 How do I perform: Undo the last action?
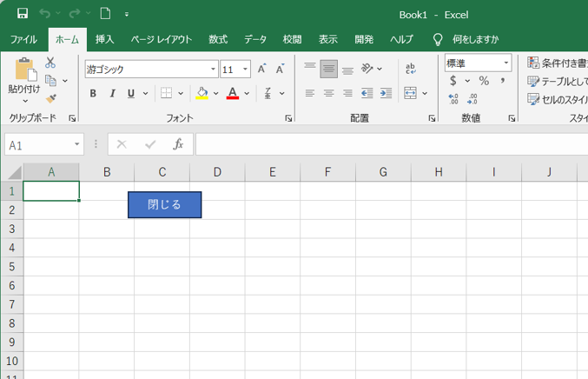[44, 14]
